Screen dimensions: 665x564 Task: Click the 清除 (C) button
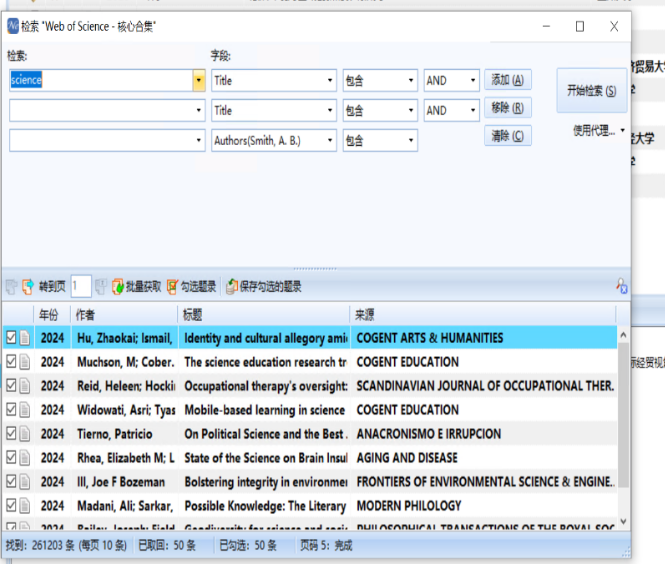point(508,136)
